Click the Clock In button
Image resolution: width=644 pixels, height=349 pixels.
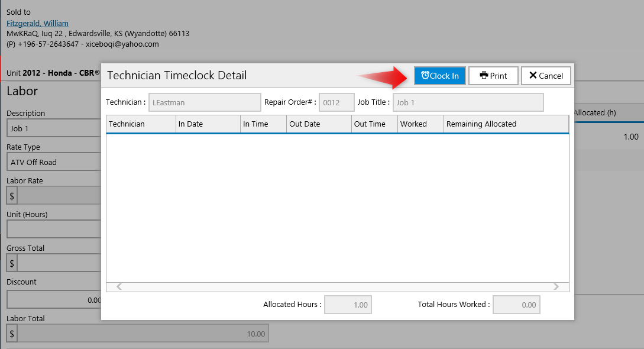click(439, 76)
